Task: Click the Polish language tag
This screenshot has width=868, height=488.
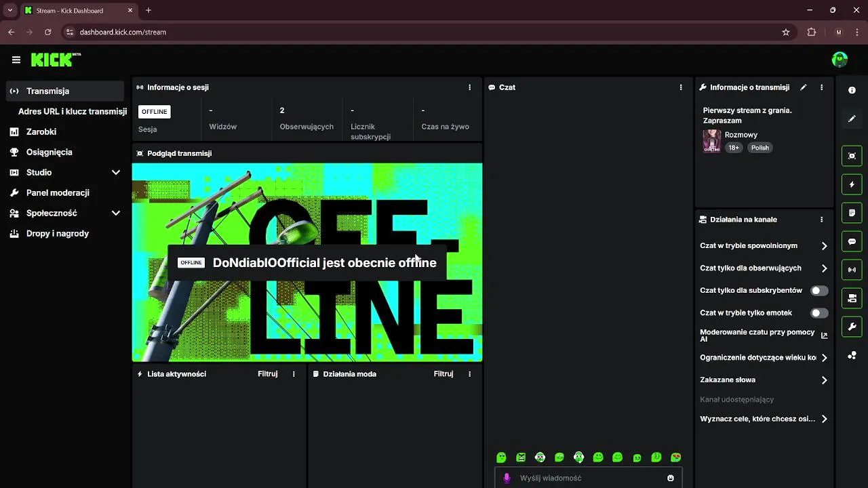Action: point(760,148)
